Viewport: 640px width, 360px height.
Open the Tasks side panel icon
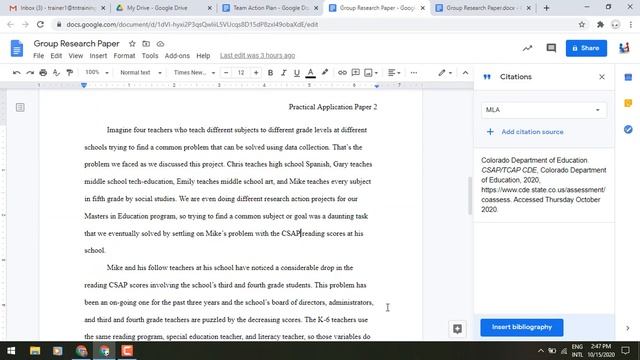[628, 129]
